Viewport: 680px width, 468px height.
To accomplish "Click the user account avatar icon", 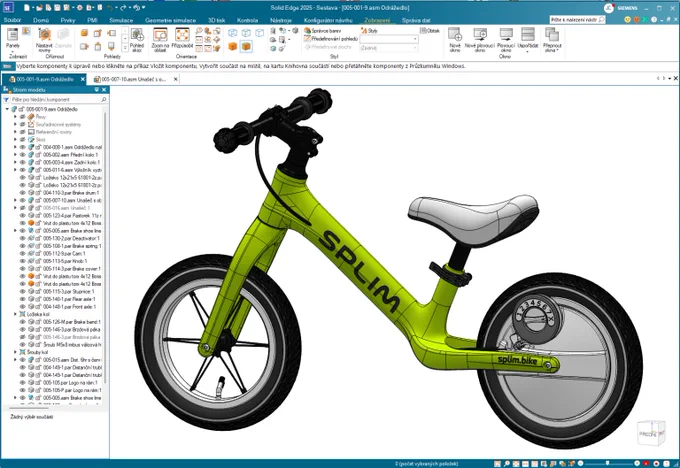I will coord(609,8).
